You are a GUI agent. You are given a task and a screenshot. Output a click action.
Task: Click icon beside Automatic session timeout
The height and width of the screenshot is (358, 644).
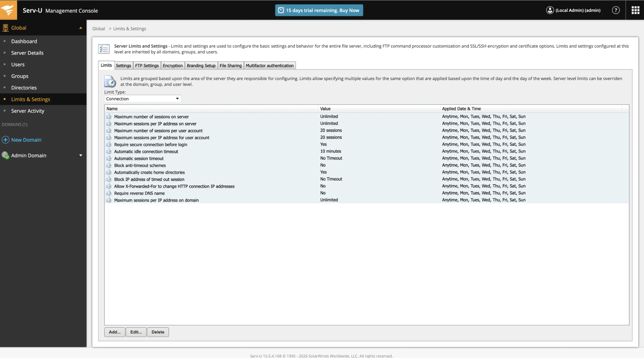(x=109, y=158)
